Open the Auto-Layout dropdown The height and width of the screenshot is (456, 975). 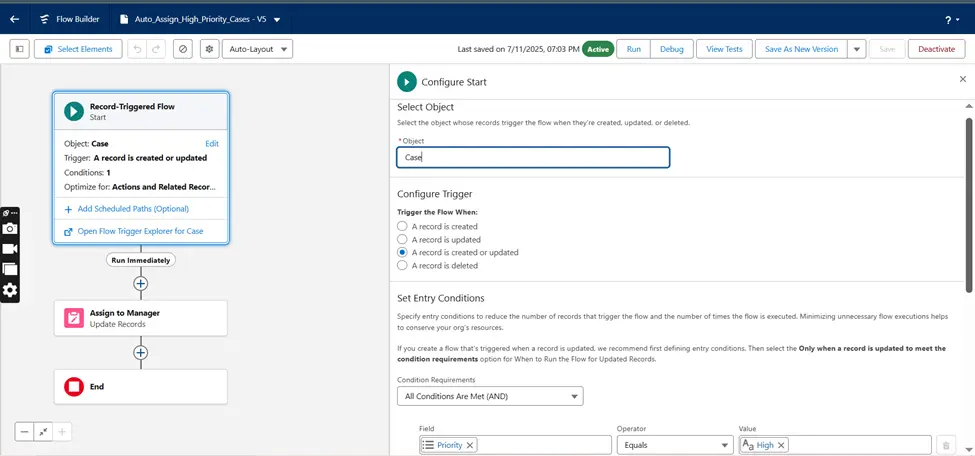[x=257, y=49]
